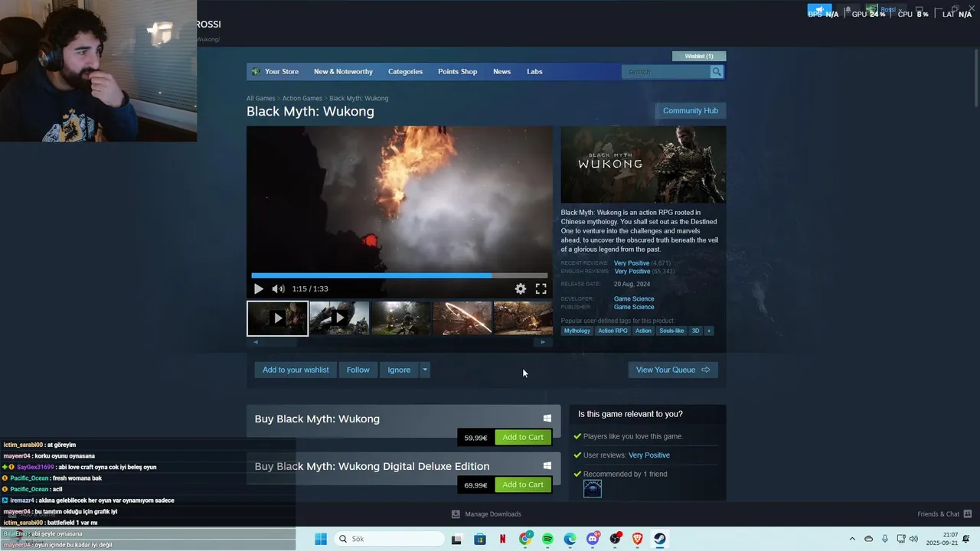Click Ignore button
This screenshot has width=980, height=551.
399,370
